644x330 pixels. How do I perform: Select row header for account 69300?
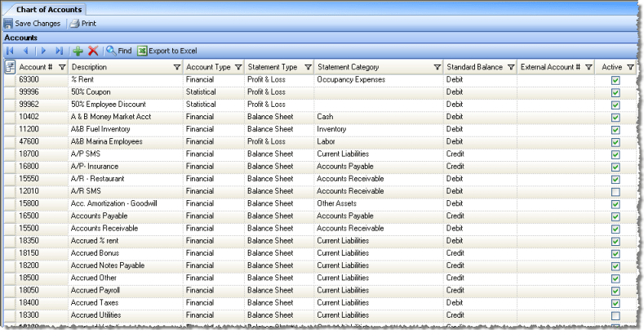(10, 80)
